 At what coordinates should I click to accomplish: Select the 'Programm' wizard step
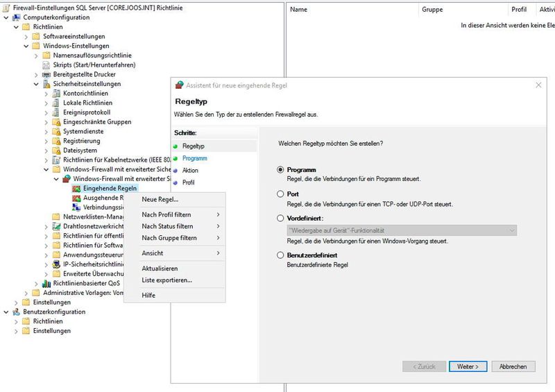click(x=195, y=158)
